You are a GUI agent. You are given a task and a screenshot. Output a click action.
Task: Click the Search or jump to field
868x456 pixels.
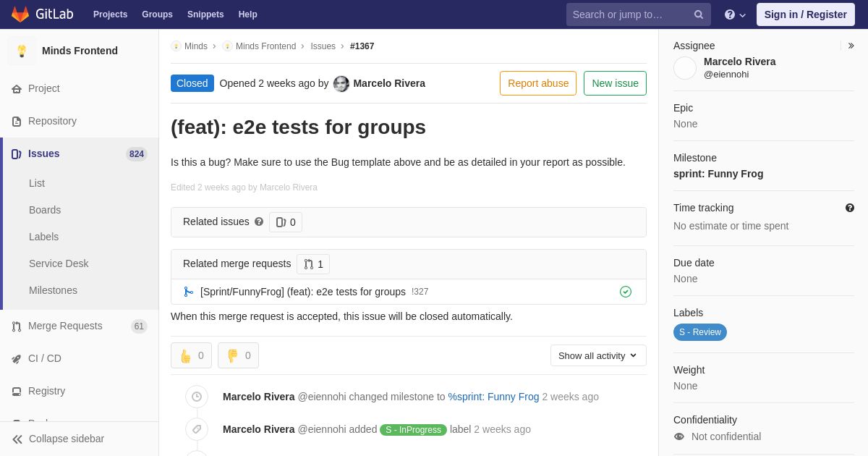pos(639,14)
